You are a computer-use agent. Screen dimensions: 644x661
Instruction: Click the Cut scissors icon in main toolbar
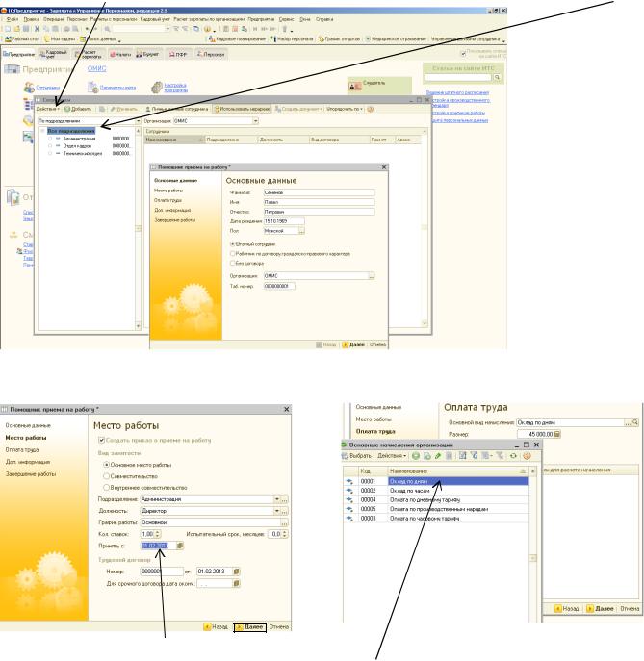pos(37,29)
